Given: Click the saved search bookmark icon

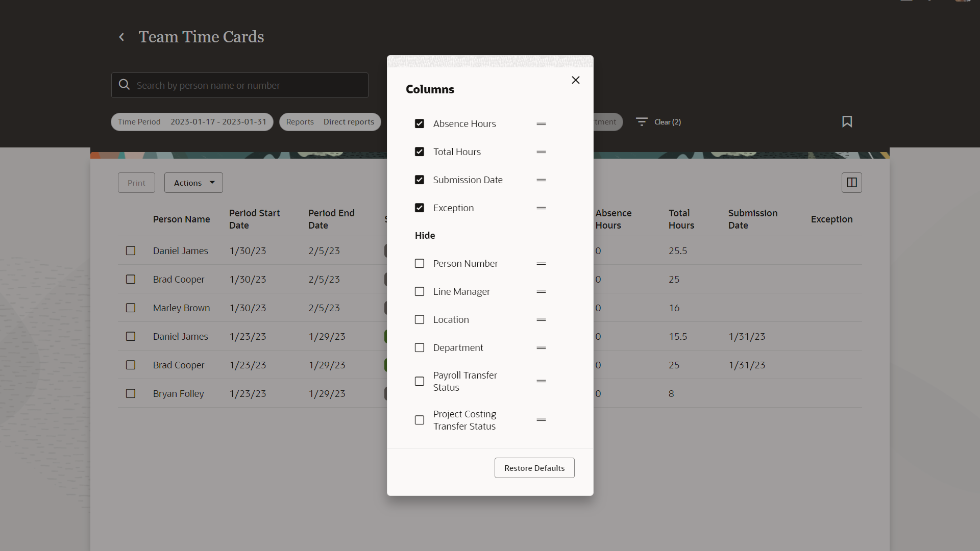Looking at the screenshot, I should (847, 121).
